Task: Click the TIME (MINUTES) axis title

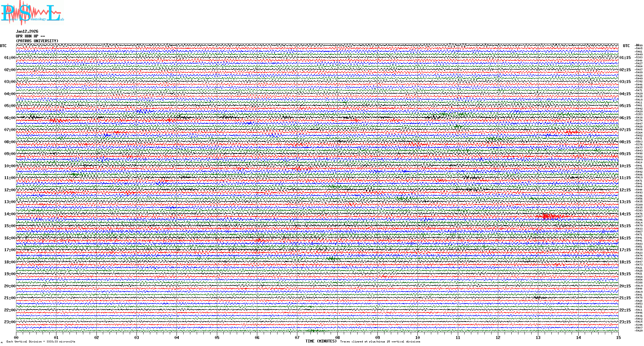Action: (x=321, y=341)
